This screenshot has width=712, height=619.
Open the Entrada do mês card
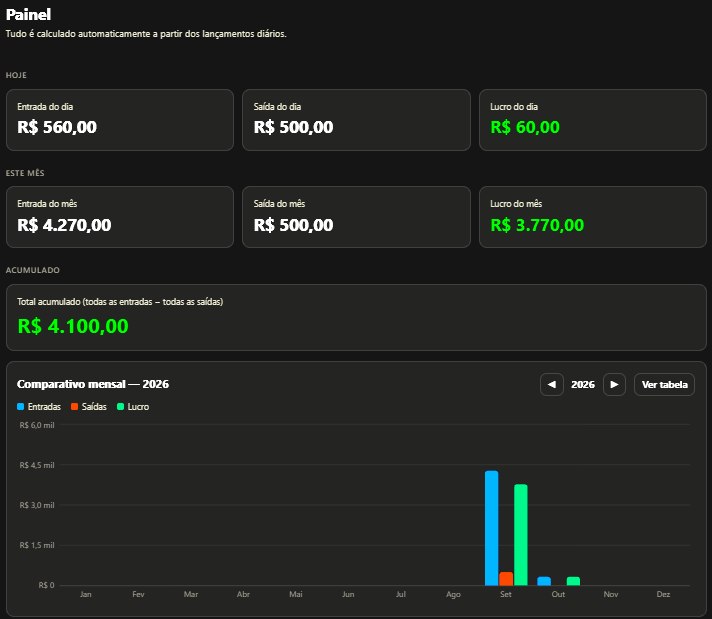coord(120,217)
